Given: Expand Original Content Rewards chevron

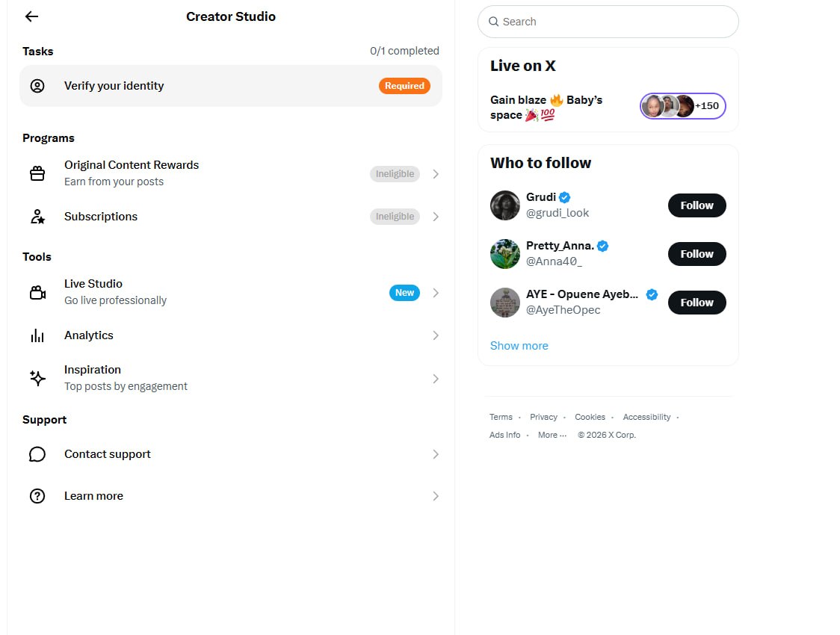Looking at the screenshot, I should 436,174.
